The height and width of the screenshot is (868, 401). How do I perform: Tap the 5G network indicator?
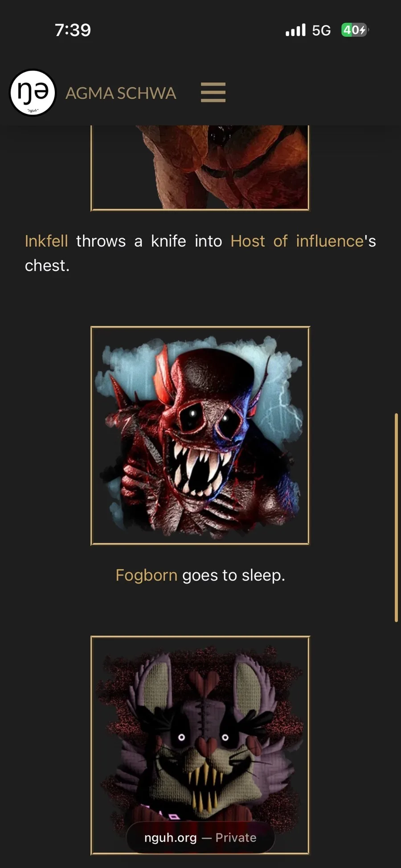pos(321,30)
